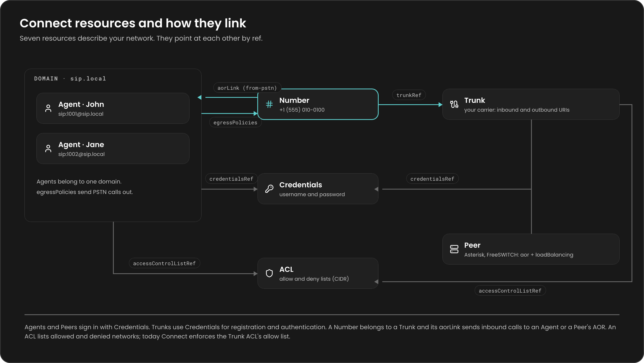Click accessControlListRef label below Peer card
Image resolution: width=644 pixels, height=363 pixels.
pos(510,291)
